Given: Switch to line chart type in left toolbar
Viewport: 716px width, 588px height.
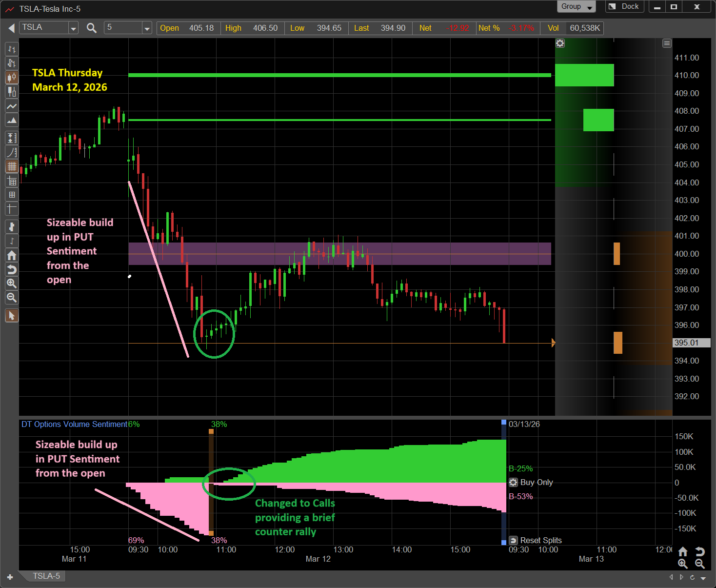Looking at the screenshot, I should point(12,106).
